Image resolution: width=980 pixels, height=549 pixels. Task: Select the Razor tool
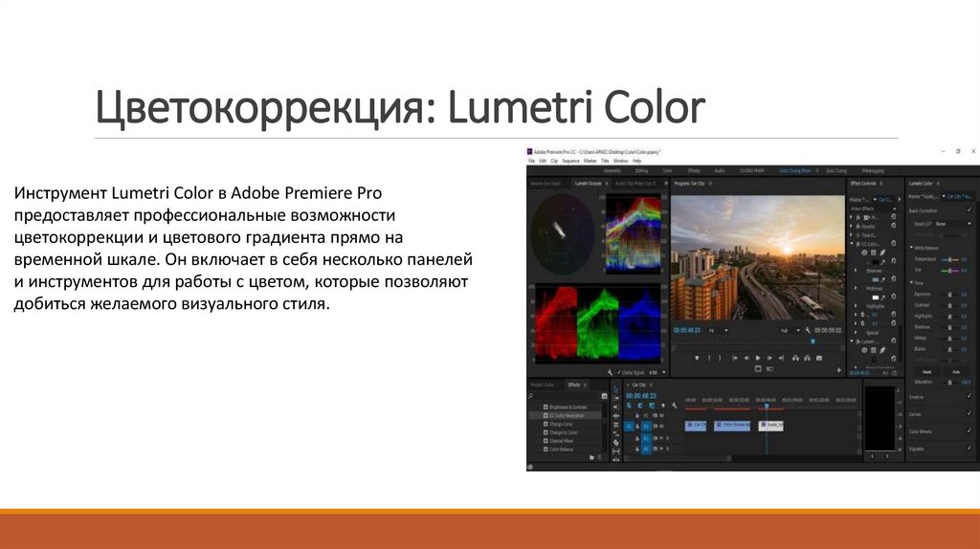(x=616, y=443)
